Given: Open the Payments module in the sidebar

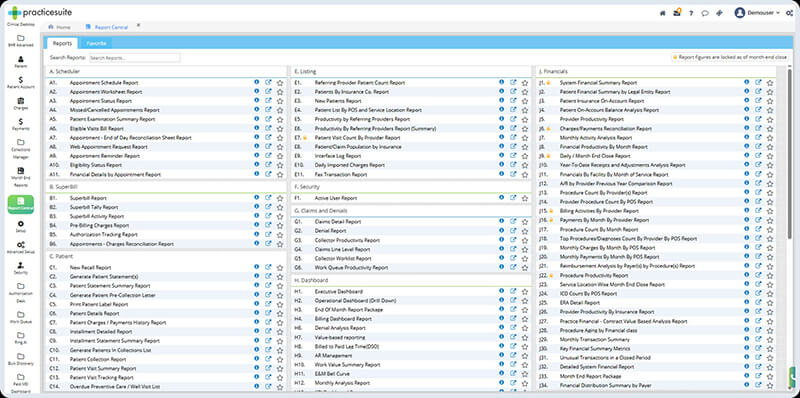Looking at the screenshot, I should click(x=20, y=125).
